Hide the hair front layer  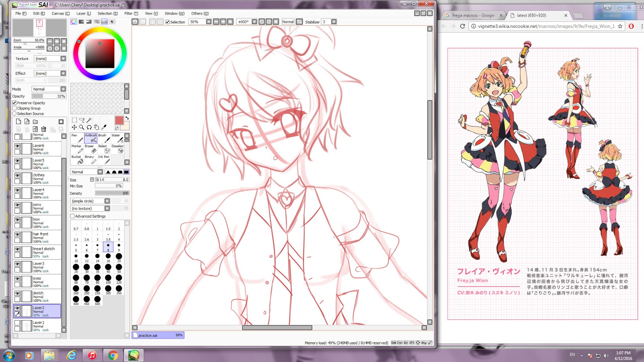point(17,234)
